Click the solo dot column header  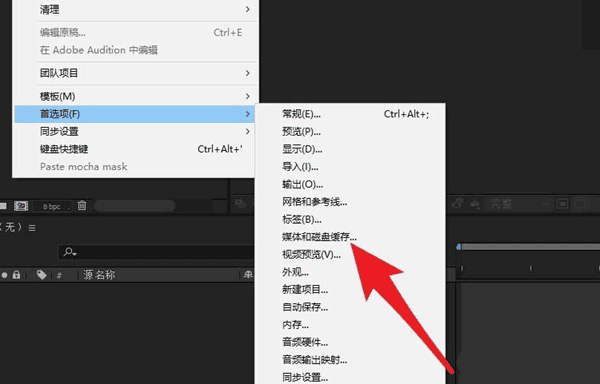click(4, 275)
